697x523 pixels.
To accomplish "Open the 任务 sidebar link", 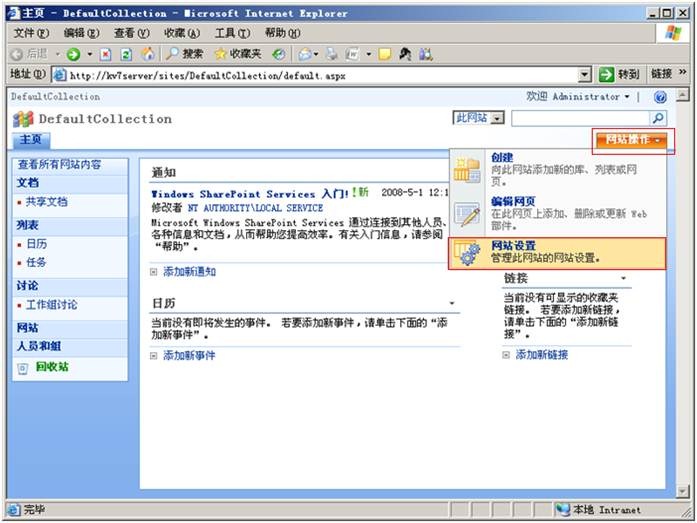I will pos(36,263).
